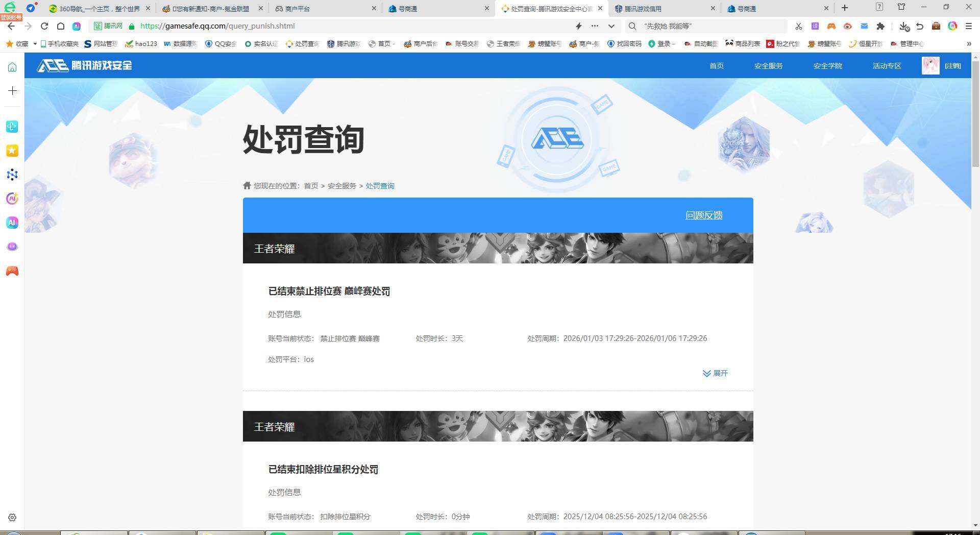Click the [注销] logout link

coord(953,66)
